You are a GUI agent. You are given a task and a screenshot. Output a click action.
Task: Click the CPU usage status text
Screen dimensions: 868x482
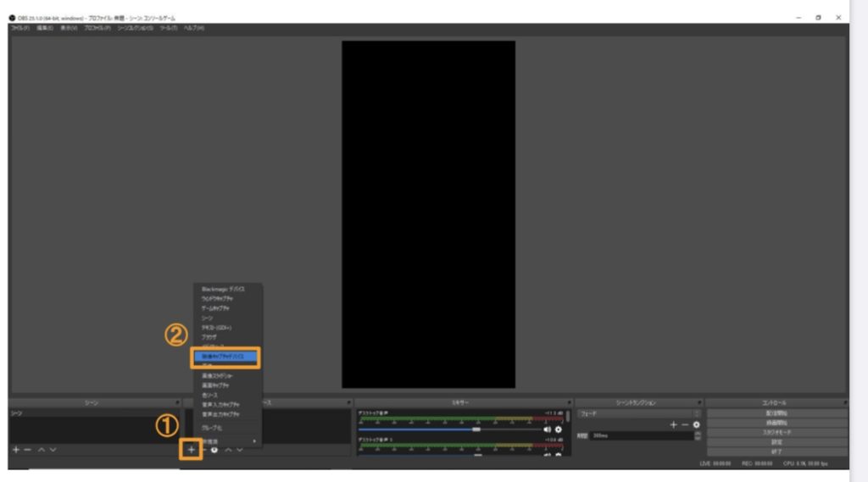[805, 463]
